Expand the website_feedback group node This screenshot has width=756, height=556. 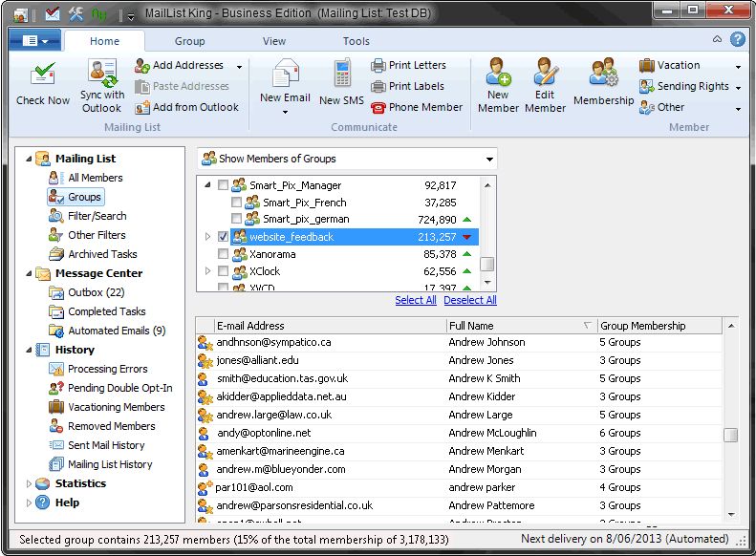(x=207, y=237)
